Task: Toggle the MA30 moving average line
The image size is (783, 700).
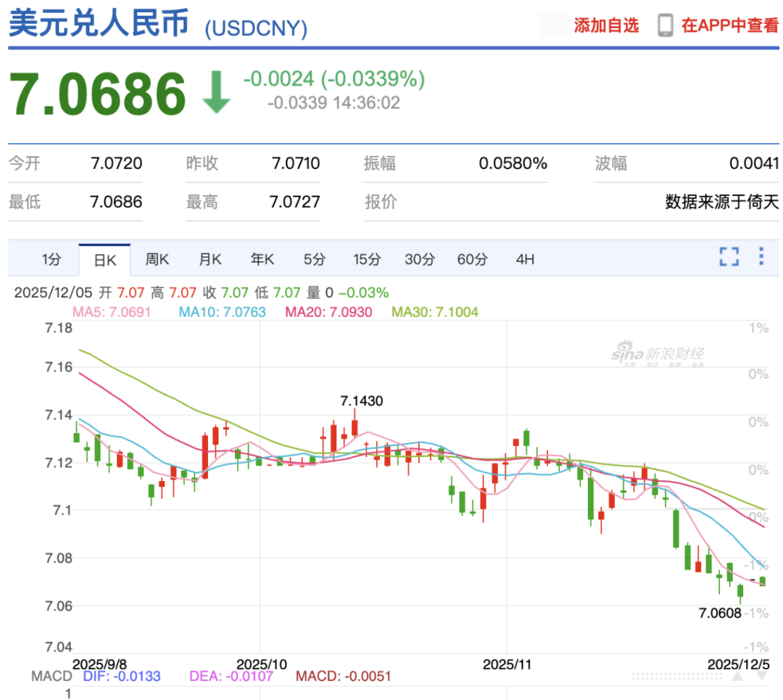Action: 434,312
